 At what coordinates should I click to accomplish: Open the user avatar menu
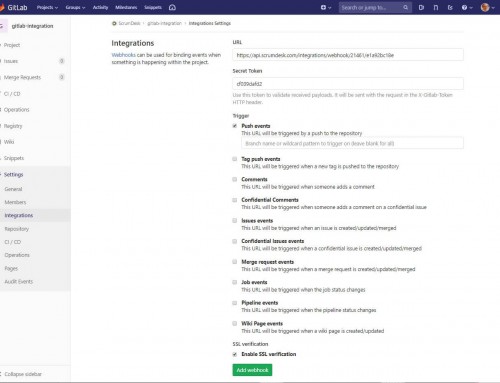coord(488,7)
